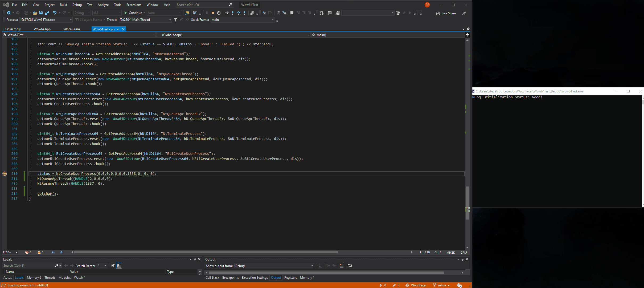
Task: Click the Live Share button
Action: tap(446, 13)
